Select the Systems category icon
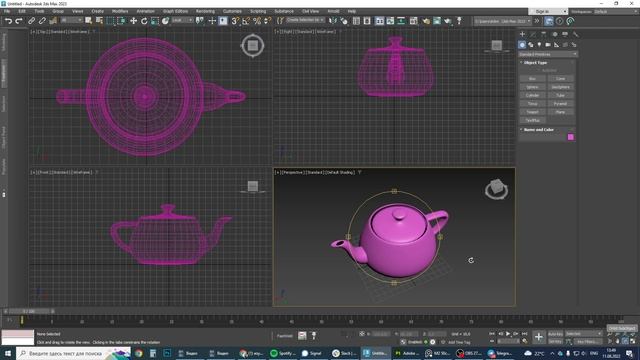The image size is (640, 360). coord(573,45)
